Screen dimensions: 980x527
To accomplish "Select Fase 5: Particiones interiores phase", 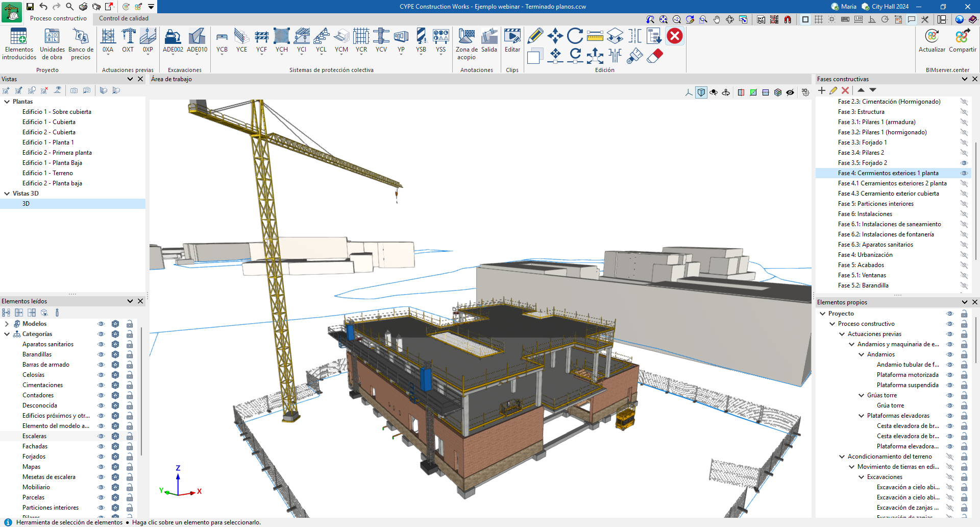I will [875, 204].
